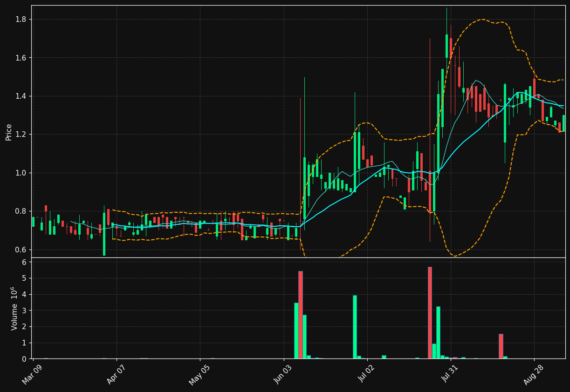Click the volume axis label 1
Screen dimensions: 570x392
[25, 343]
